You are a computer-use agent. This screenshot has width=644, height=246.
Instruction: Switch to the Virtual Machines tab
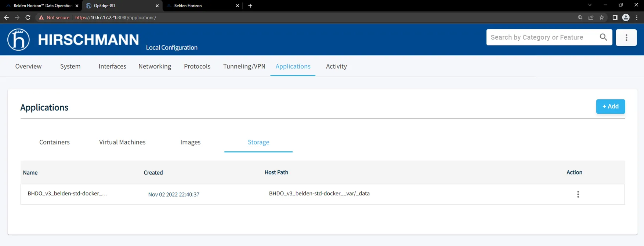pos(122,142)
